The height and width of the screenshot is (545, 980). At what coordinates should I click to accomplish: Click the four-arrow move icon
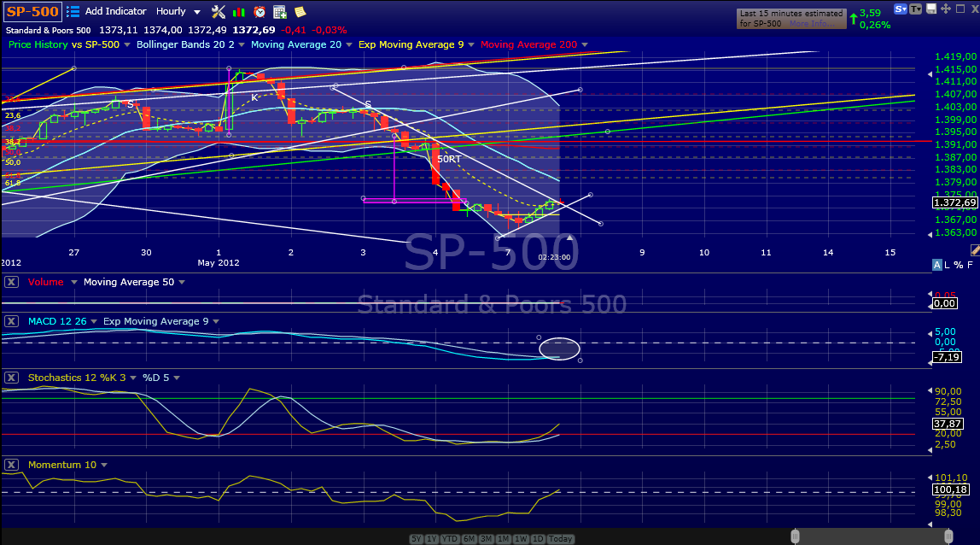(946, 9)
